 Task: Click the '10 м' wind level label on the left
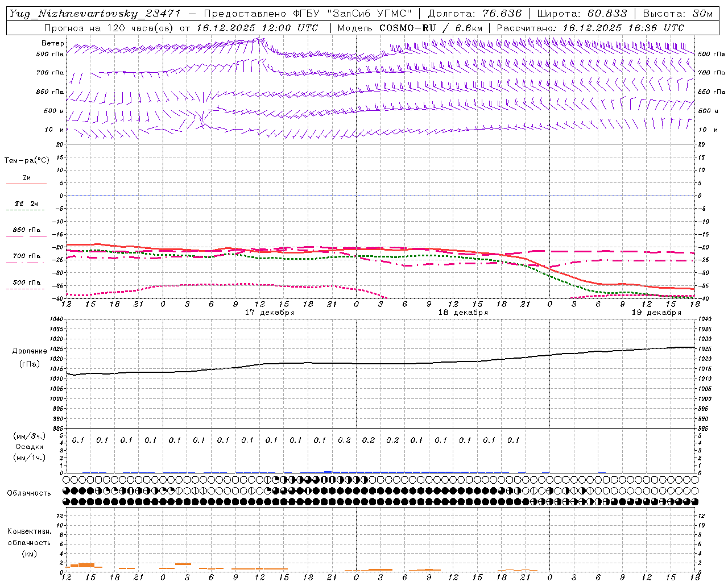55,130
